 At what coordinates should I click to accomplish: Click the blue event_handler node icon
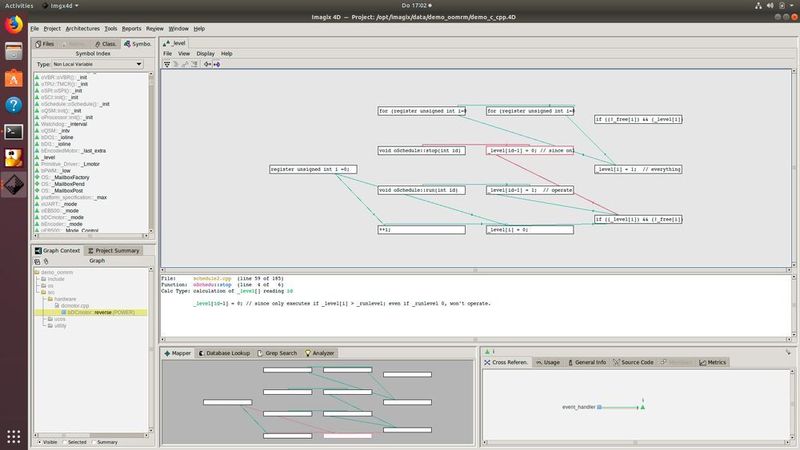click(x=599, y=407)
